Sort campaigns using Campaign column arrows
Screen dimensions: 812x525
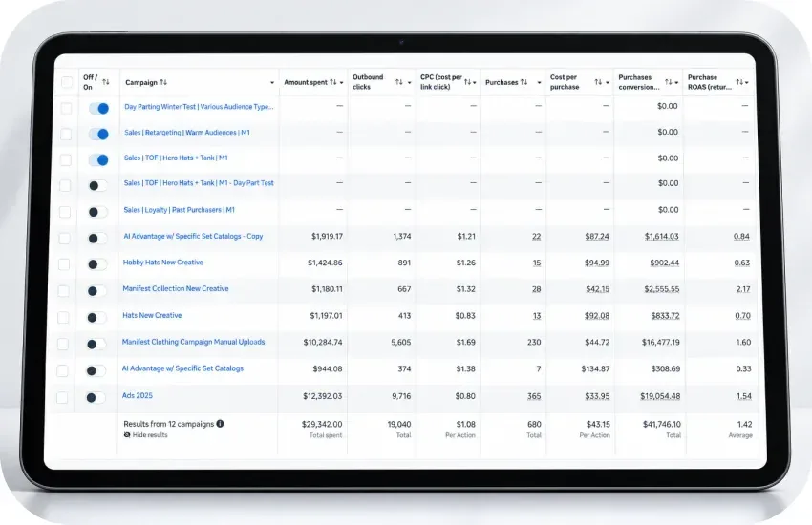[163, 82]
